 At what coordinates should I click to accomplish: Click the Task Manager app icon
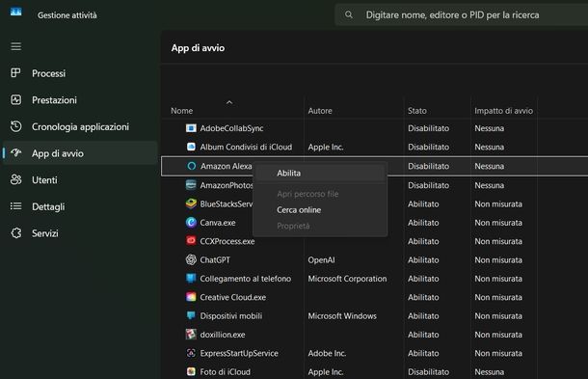point(15,12)
